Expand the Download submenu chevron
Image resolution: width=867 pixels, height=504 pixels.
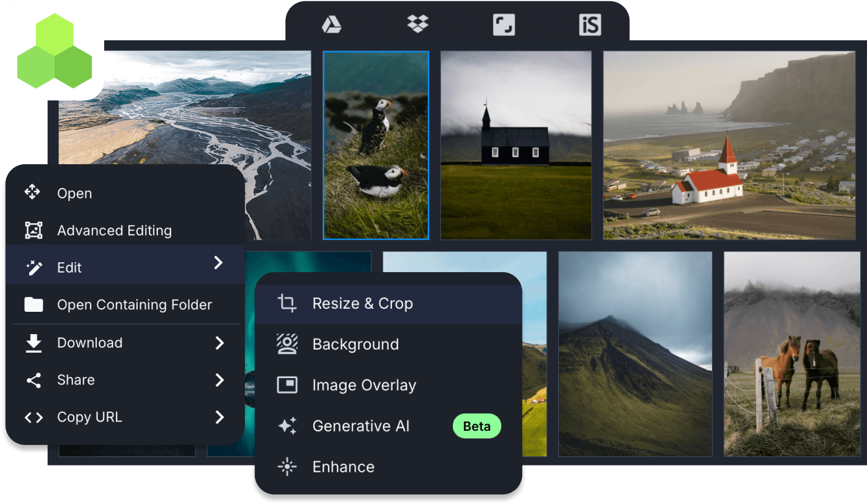[220, 343]
